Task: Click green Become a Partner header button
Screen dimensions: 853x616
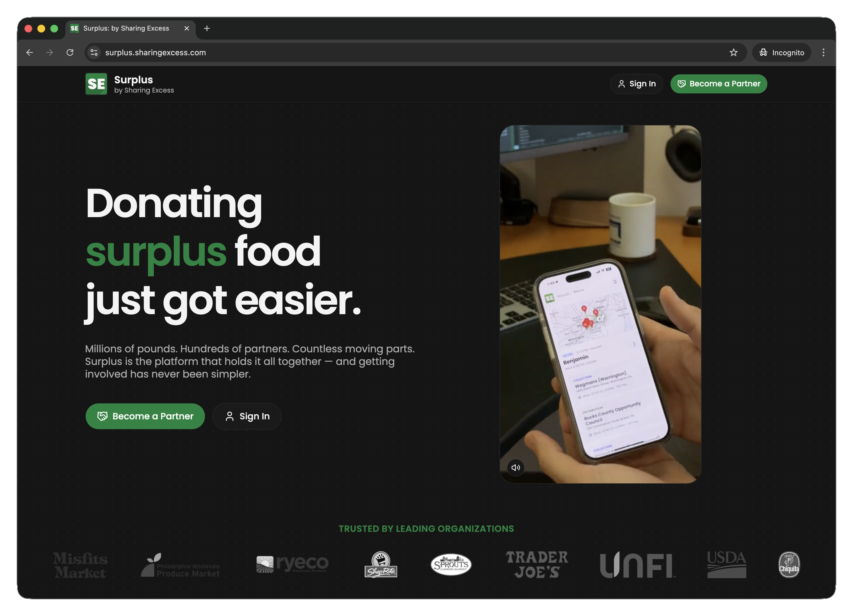Action: pyautogui.click(x=719, y=84)
